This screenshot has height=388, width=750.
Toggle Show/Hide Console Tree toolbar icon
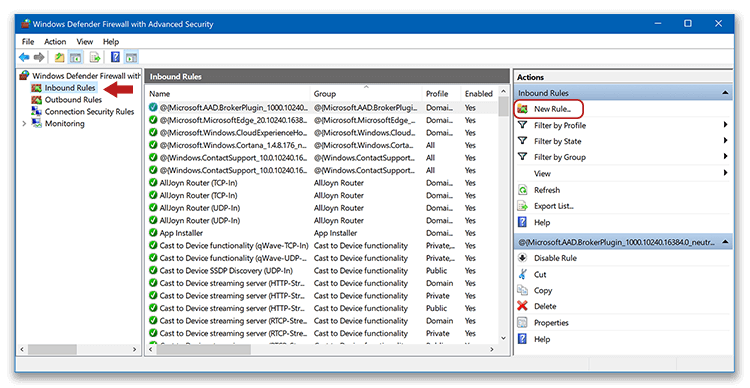click(76, 57)
